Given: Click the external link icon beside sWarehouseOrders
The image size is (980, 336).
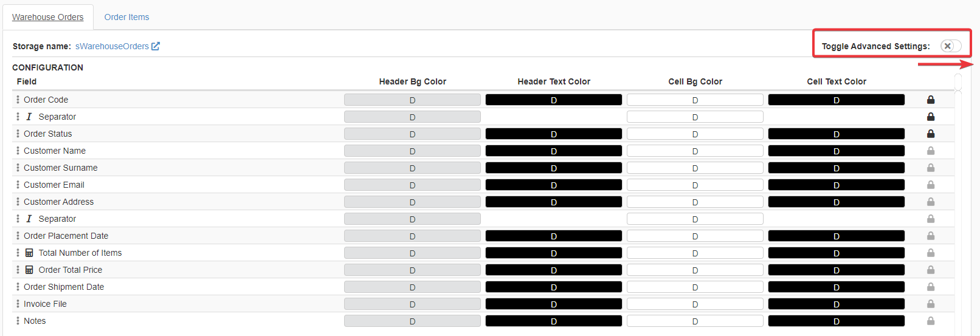Looking at the screenshot, I should 156,46.
